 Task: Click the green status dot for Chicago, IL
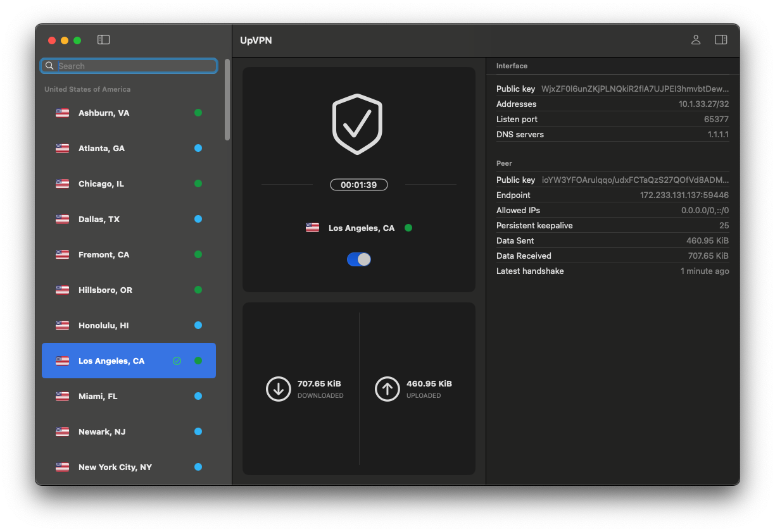coord(197,183)
